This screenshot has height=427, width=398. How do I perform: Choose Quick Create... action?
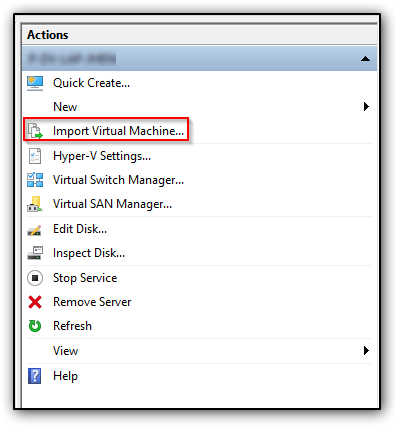coord(91,83)
